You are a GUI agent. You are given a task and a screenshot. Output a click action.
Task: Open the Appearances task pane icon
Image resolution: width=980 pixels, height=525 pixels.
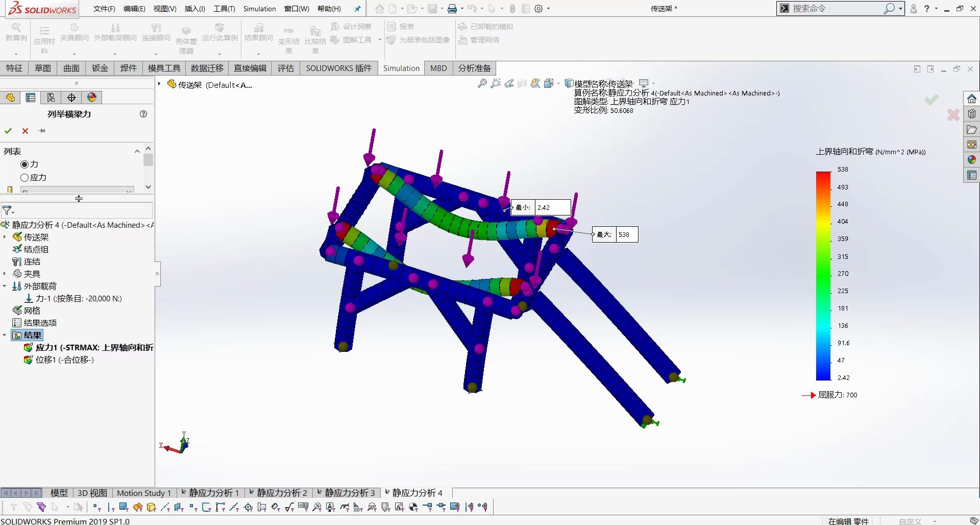click(972, 160)
